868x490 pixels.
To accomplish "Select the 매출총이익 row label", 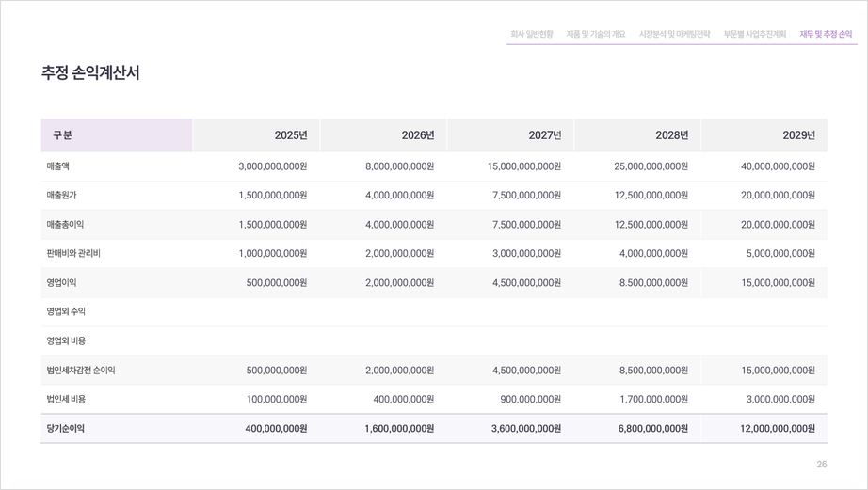I will pos(65,225).
